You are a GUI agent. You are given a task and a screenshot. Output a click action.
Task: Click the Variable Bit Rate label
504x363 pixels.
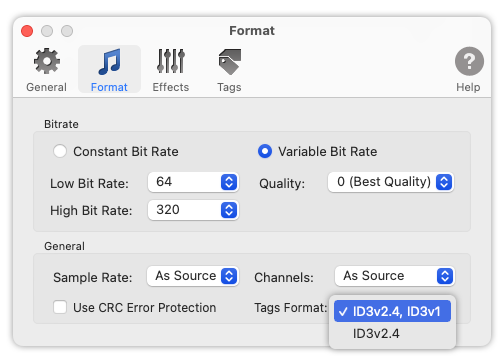click(328, 152)
